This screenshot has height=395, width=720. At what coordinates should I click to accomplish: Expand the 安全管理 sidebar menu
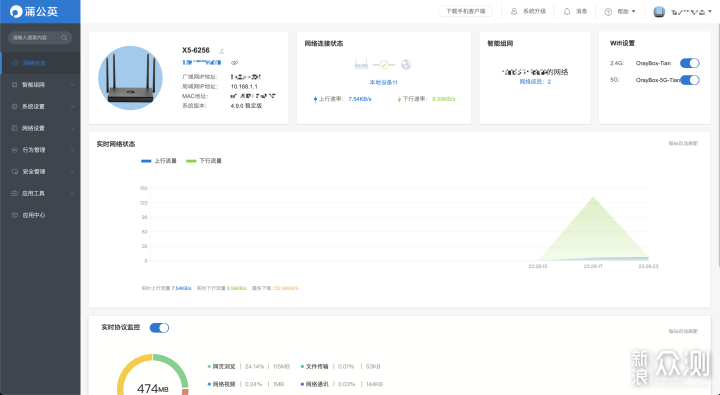point(40,171)
